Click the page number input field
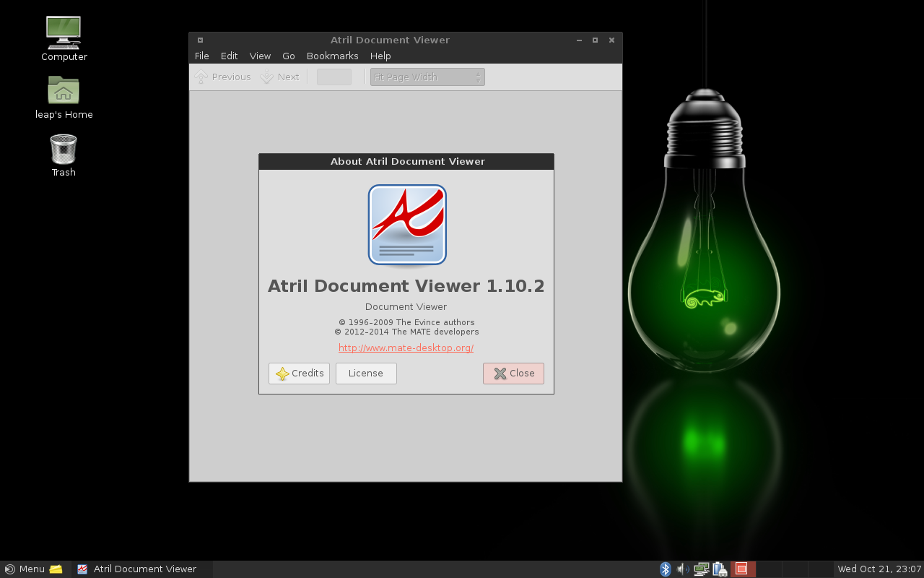This screenshot has width=924, height=578. pyautogui.click(x=334, y=77)
